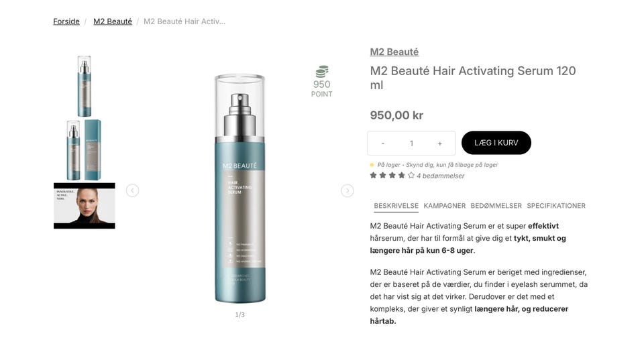This screenshot has height=352, width=644.
Task: Open the 4 bedømmelser reviews link
Action: pos(440,176)
